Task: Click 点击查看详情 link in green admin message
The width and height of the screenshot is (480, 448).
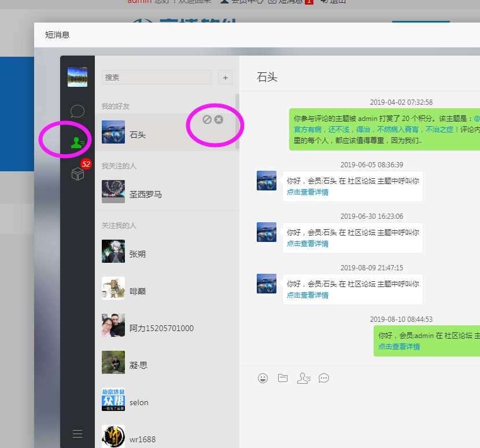Action: click(x=399, y=347)
